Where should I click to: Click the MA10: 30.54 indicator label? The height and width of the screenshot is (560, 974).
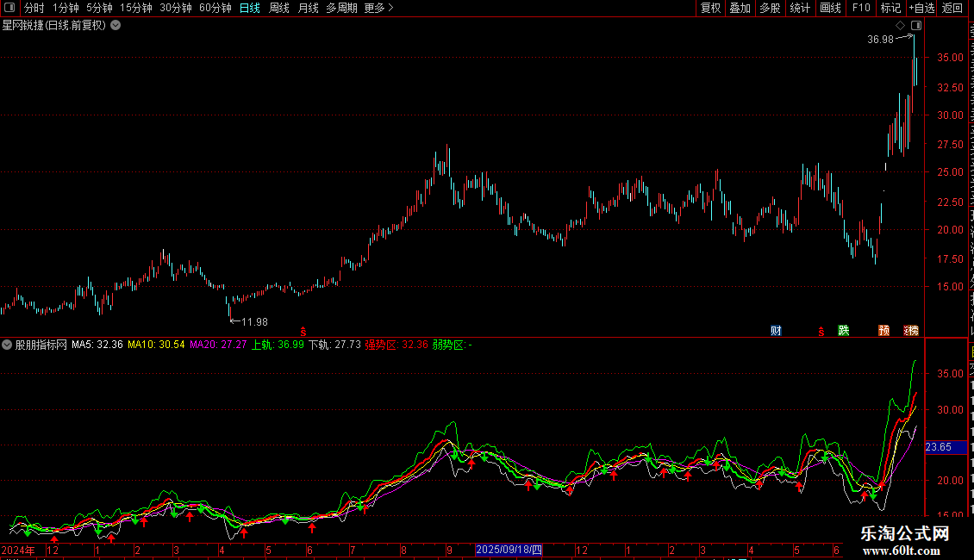[x=156, y=345]
